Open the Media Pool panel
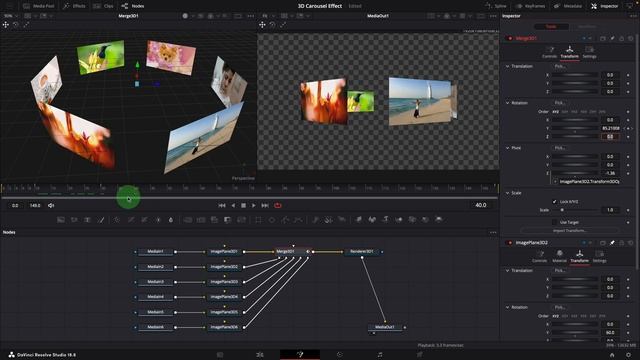Image resolution: width=640 pixels, height=360 pixels. click(x=39, y=6)
